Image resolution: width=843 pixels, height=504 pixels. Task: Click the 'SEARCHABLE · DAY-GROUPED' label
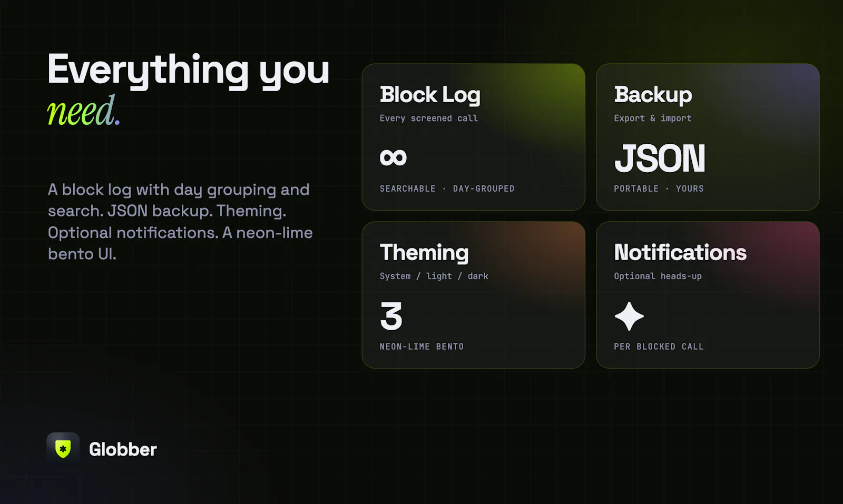pyautogui.click(x=447, y=189)
